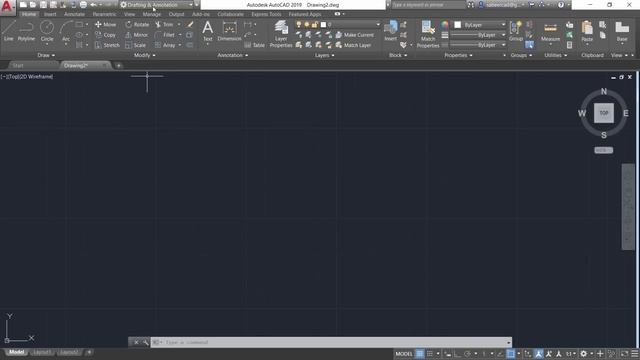
Task: Select the Measure utility
Action: 550,32
